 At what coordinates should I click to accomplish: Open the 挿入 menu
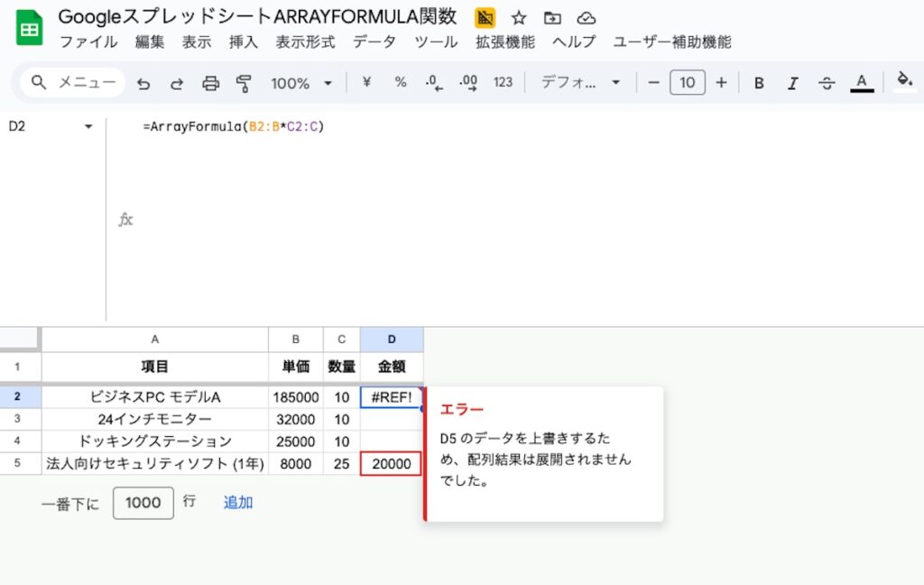pos(244,42)
